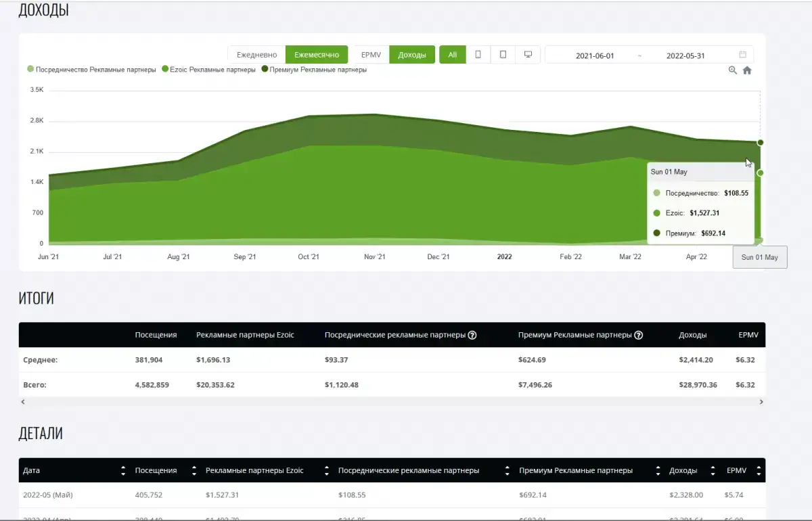Click the start date field 2021-06-01
Viewport: 812px width, 521px height.
click(594, 55)
